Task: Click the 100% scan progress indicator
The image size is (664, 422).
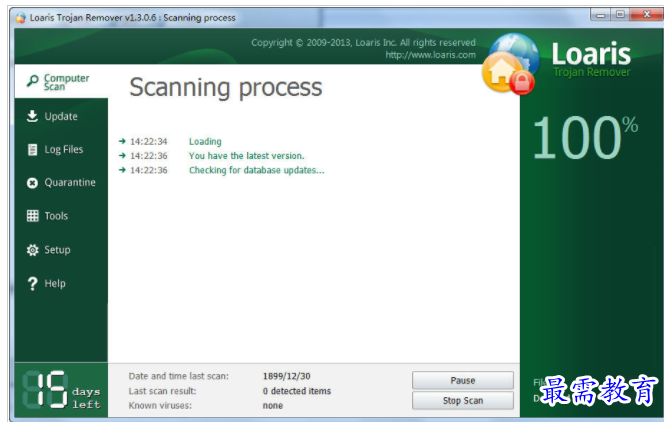Action: pos(585,138)
